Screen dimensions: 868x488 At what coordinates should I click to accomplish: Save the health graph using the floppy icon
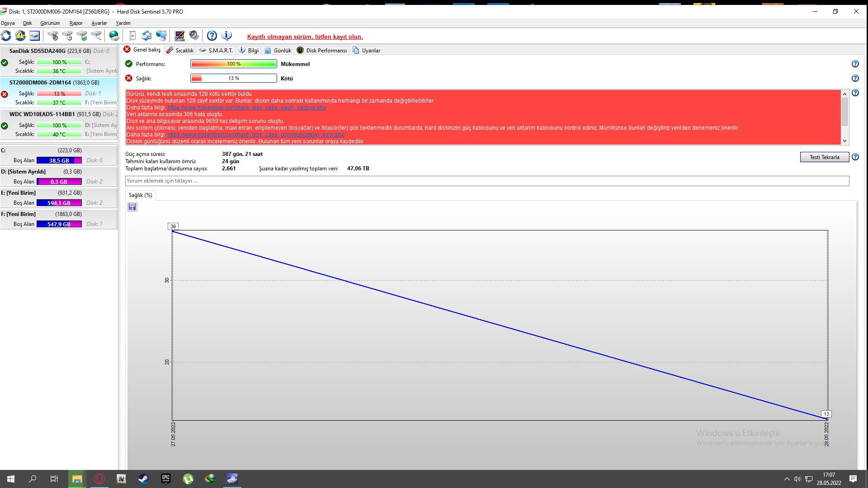click(132, 207)
